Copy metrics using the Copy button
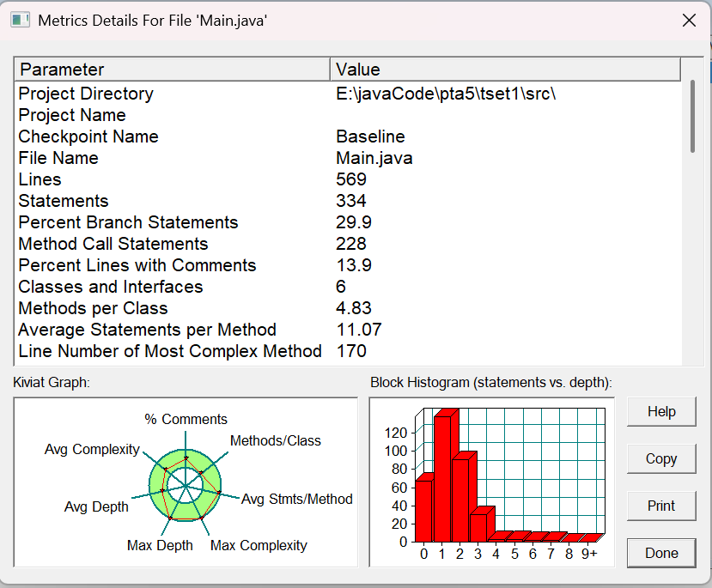 click(661, 458)
